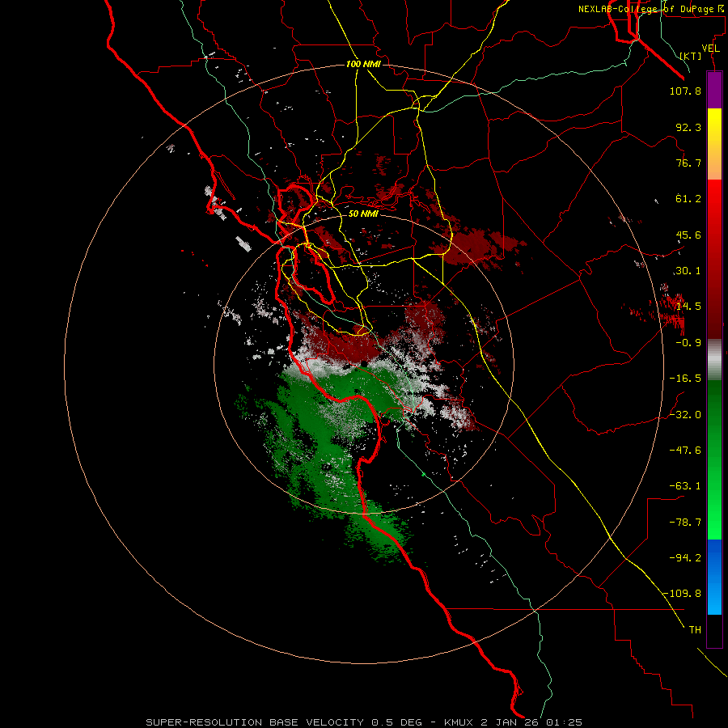
Task: Click the -47.6 legend value
Action: click(685, 451)
